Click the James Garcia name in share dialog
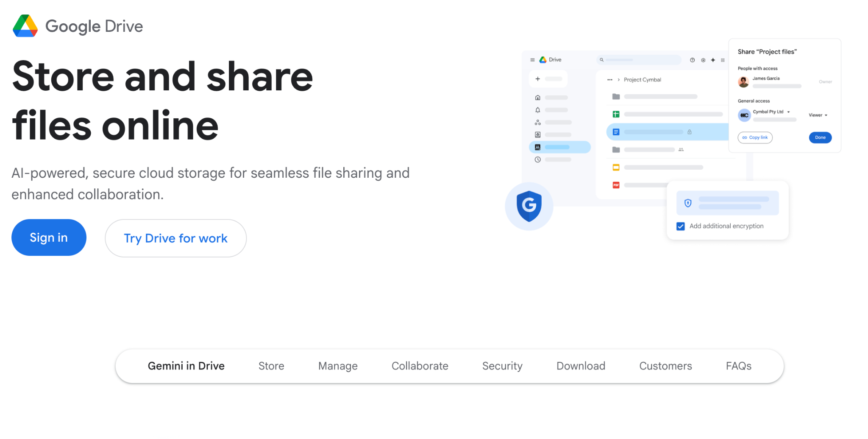Viewport: 868px width, 439px height. (x=766, y=78)
